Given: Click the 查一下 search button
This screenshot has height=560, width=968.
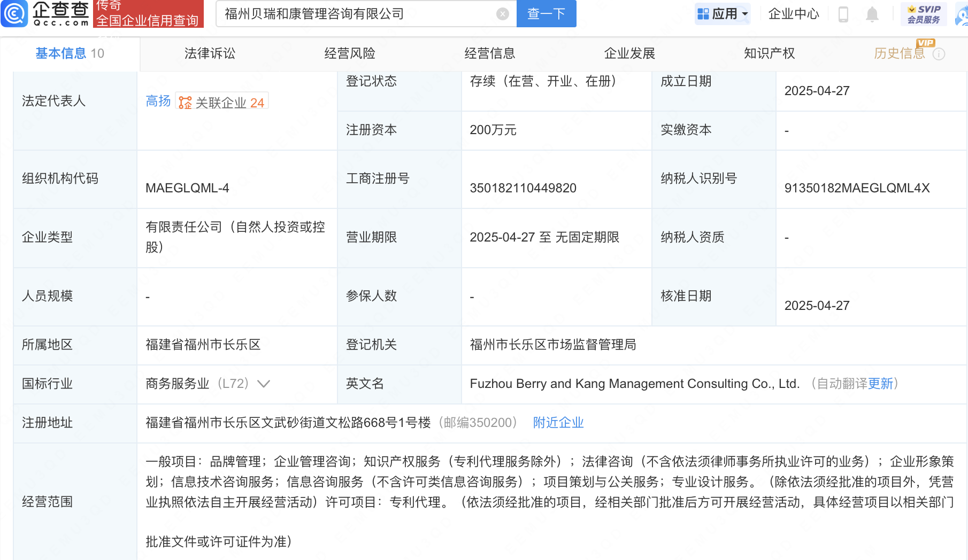Looking at the screenshot, I should coord(547,14).
